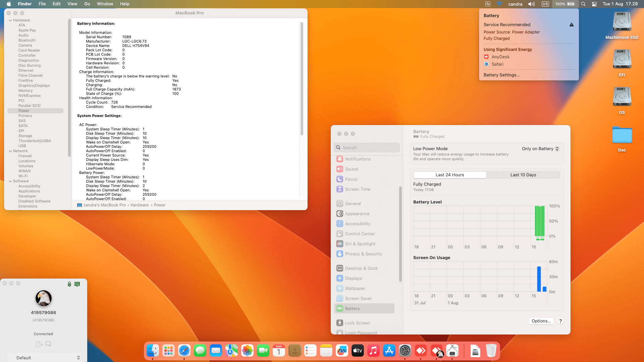This screenshot has height=362, width=644.
Task: Open App Store in the Dock
Action: pyautogui.click(x=389, y=351)
